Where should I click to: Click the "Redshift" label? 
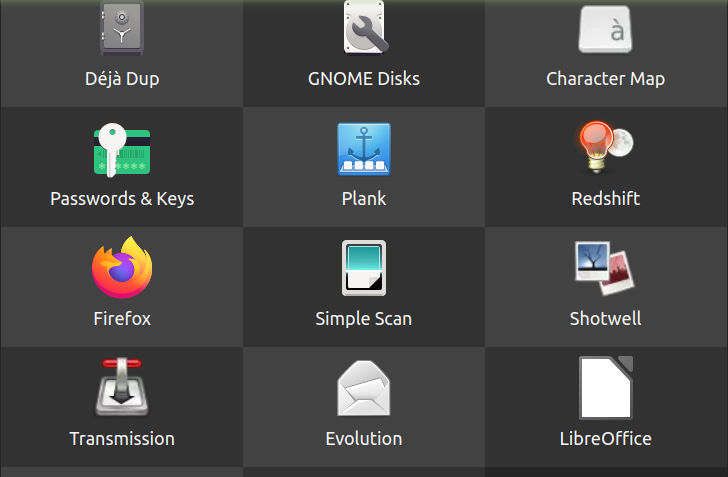(605, 198)
